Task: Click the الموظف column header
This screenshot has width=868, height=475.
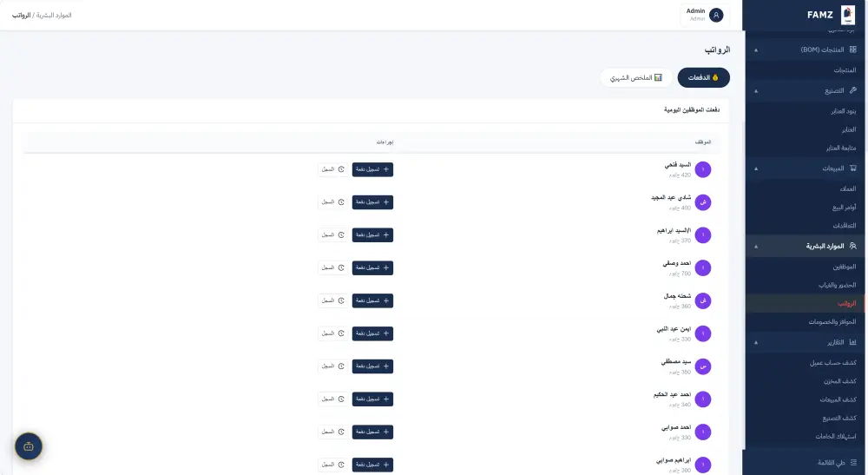Action: click(x=703, y=142)
